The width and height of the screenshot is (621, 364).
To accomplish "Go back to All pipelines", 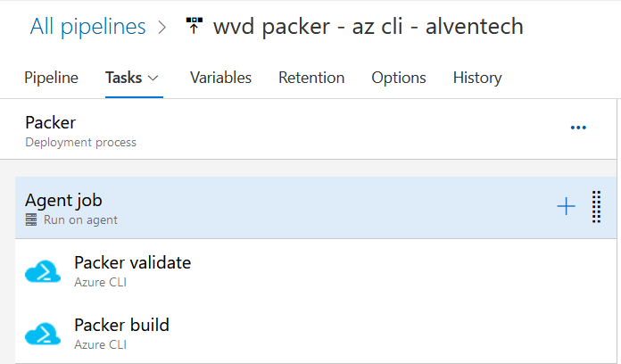I will pos(88,27).
